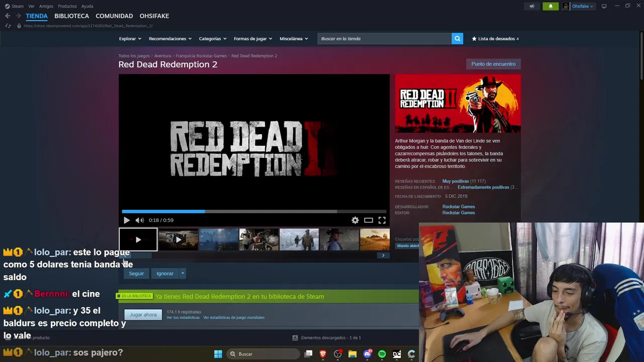644x362 pixels.
Task: Go forward with the right arrow
Action: point(18,16)
